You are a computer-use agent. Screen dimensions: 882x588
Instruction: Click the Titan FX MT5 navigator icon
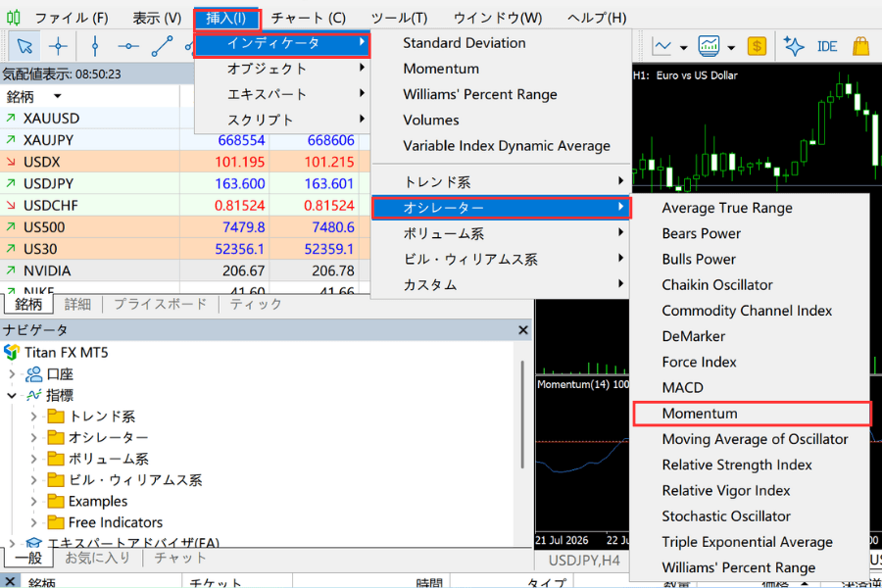(12, 352)
